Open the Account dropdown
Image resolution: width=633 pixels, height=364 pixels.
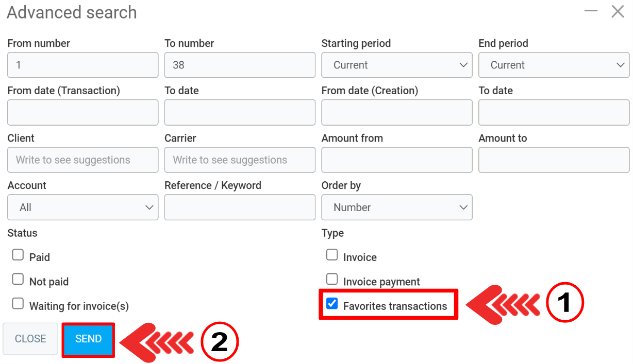82,207
